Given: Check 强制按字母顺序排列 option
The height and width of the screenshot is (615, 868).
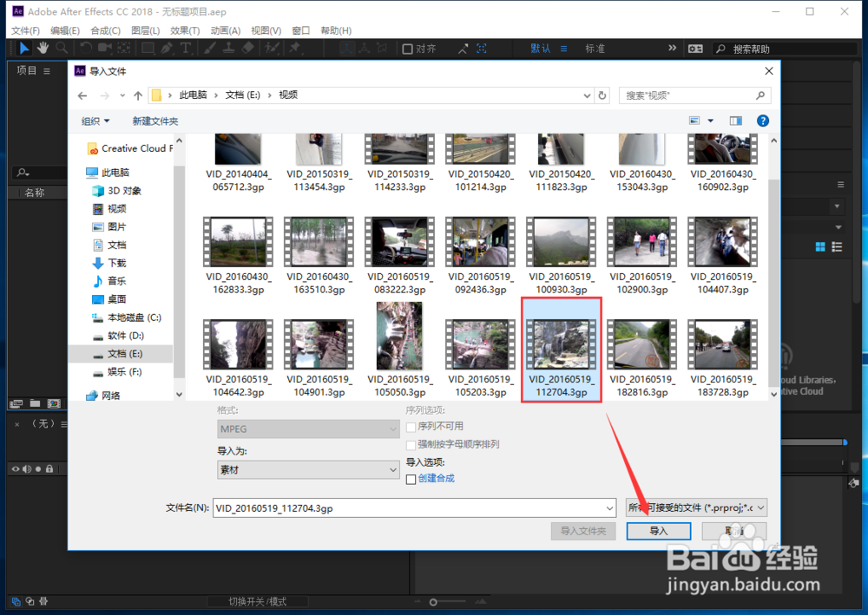Looking at the screenshot, I should (x=412, y=445).
